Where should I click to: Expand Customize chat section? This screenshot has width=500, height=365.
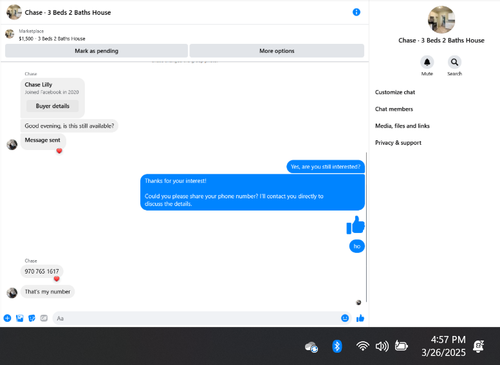pos(395,92)
